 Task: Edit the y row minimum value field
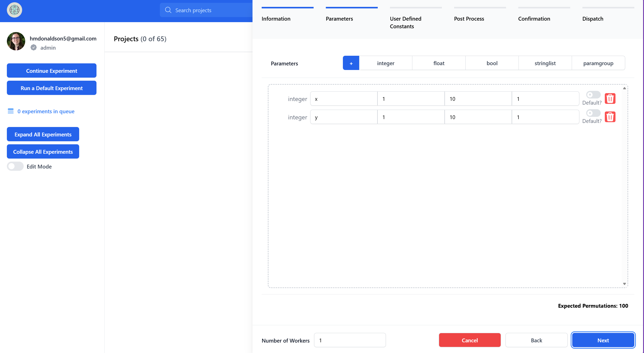411,117
